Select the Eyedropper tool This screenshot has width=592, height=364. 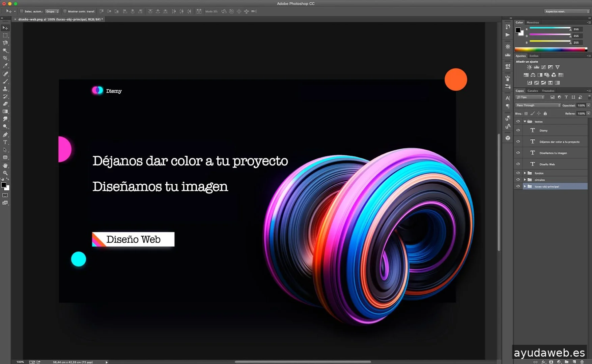(x=5, y=66)
